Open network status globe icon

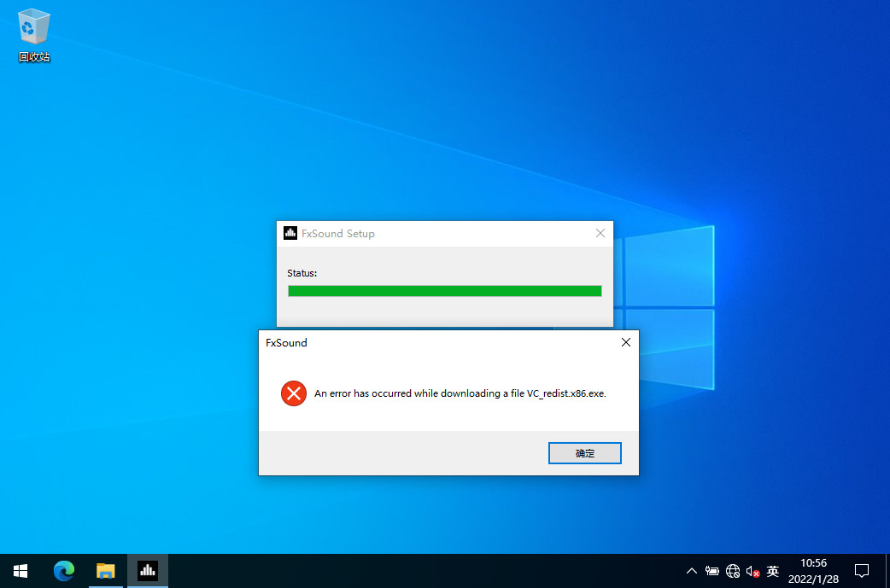pos(733,571)
